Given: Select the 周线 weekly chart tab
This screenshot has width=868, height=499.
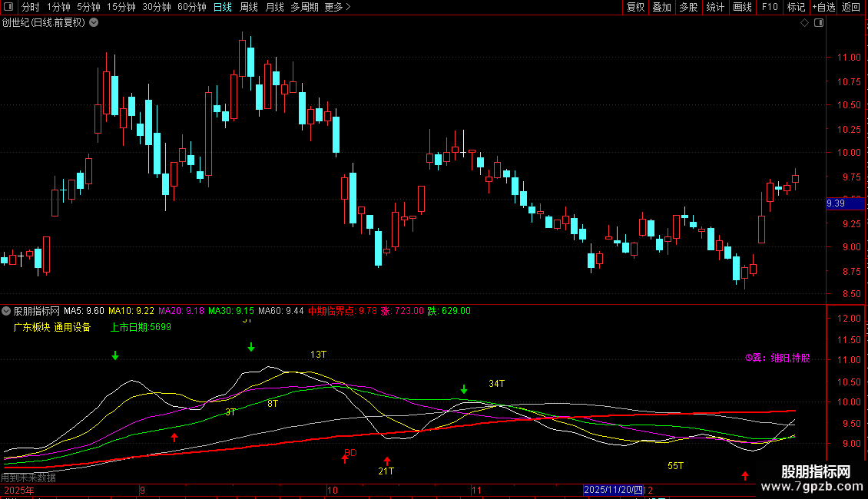Looking at the screenshot, I should (249, 7).
